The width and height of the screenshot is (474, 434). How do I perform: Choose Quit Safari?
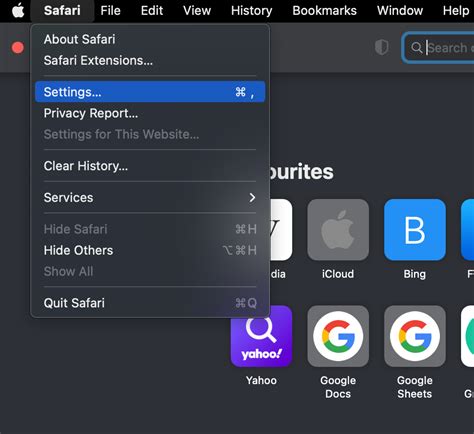150,303
